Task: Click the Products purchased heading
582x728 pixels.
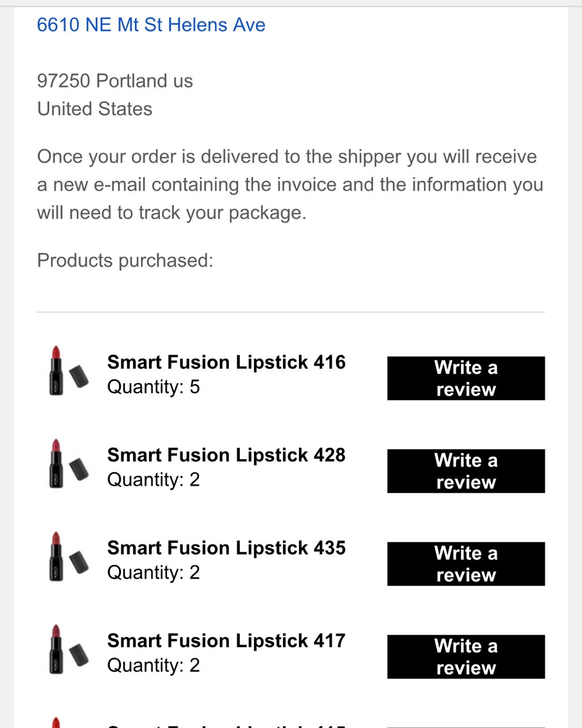Action: [125, 261]
